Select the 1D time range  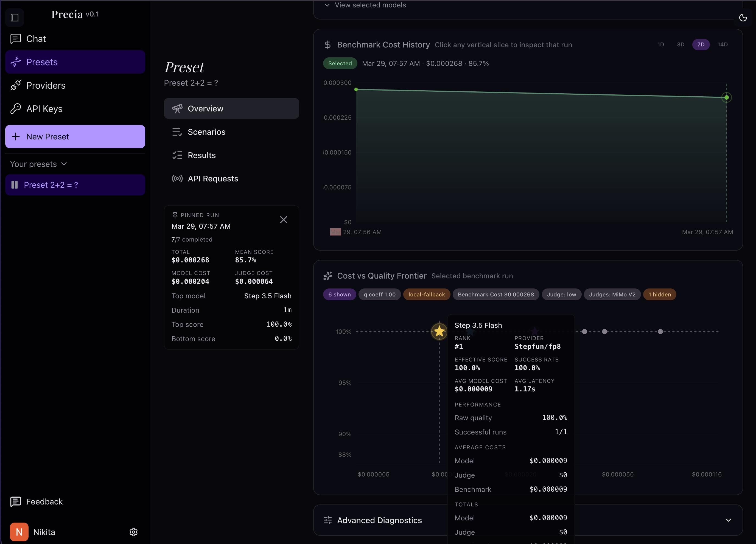pyautogui.click(x=660, y=44)
